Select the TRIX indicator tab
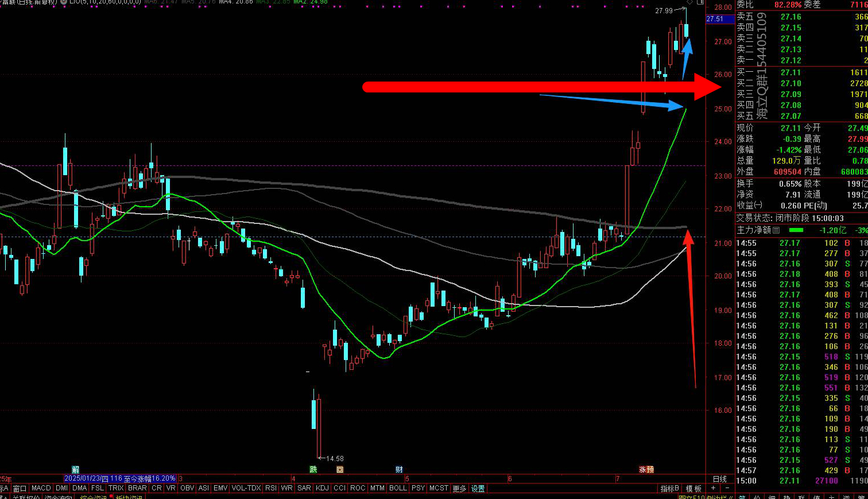 [116, 488]
